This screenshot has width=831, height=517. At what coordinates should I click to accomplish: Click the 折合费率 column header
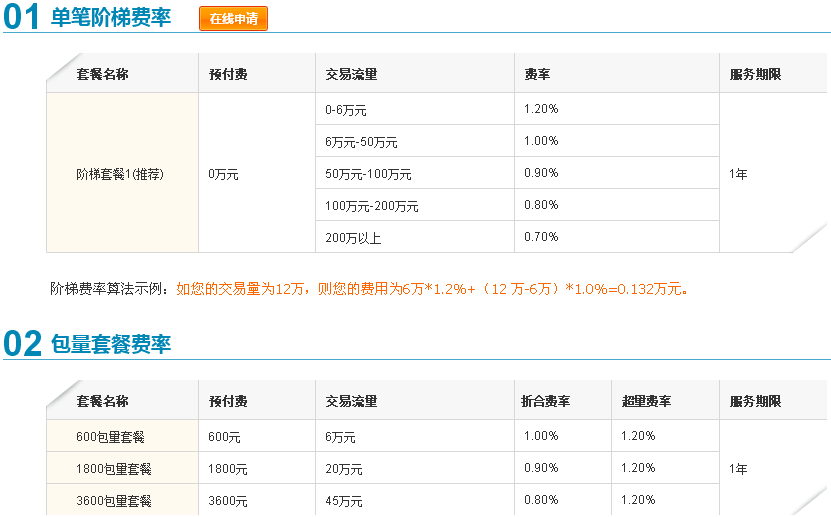(x=545, y=401)
